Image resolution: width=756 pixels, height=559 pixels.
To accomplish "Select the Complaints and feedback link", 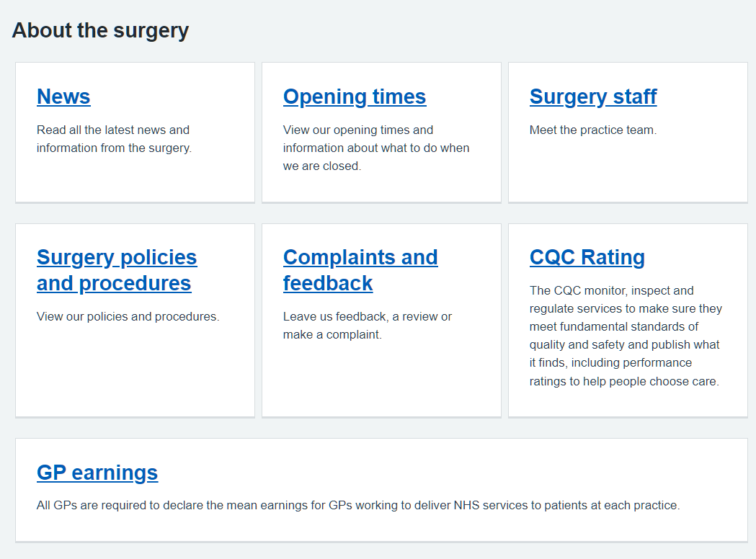I will 360,270.
